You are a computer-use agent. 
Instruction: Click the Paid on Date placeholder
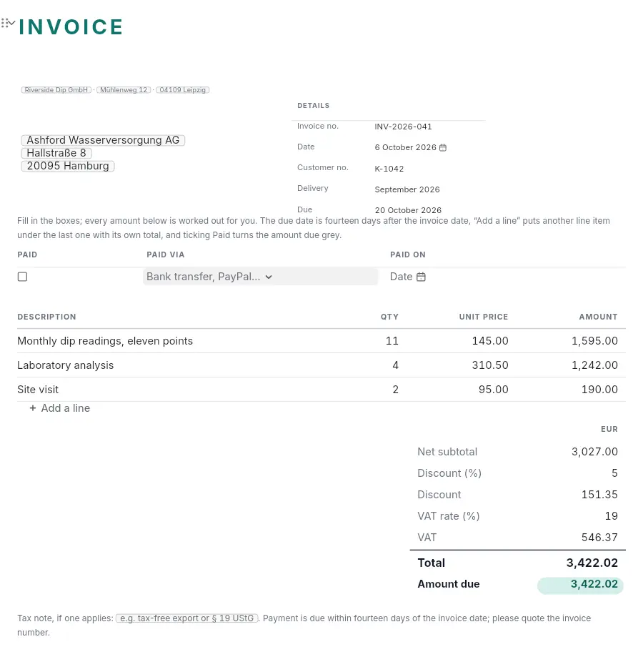coord(401,277)
